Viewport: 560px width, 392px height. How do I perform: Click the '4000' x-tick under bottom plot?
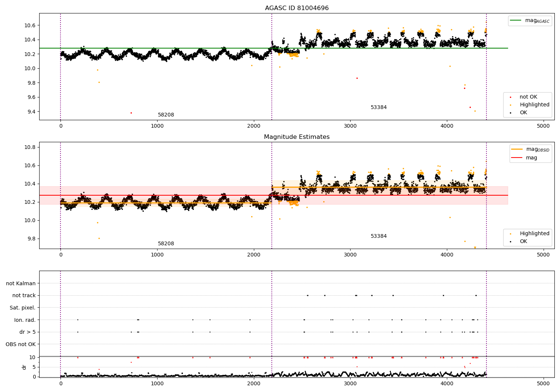[447, 384]
